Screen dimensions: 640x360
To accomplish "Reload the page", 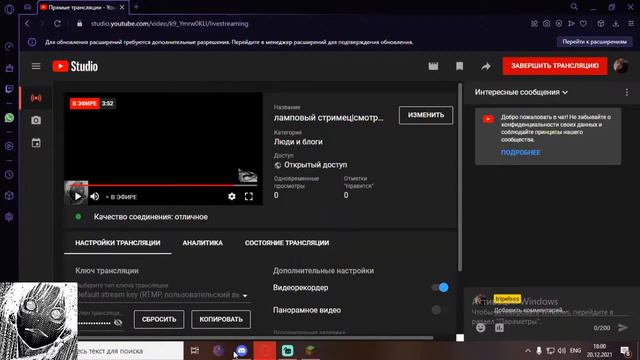I will 57,24.
